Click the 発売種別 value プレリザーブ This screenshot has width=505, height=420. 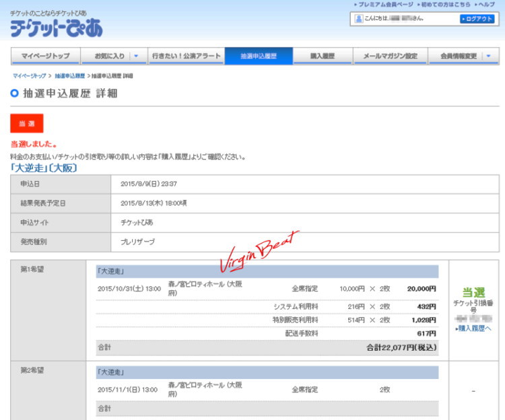point(137,242)
